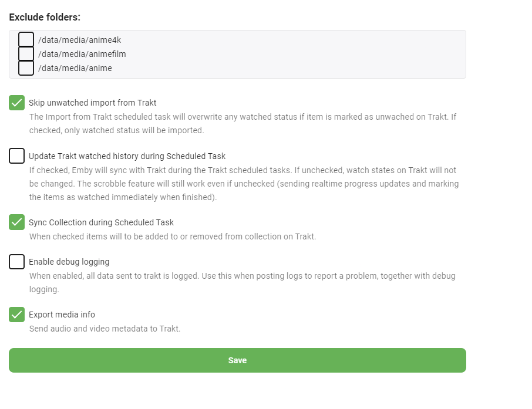
Task: Click the scrobble feature description paragraph
Action: [244, 184]
